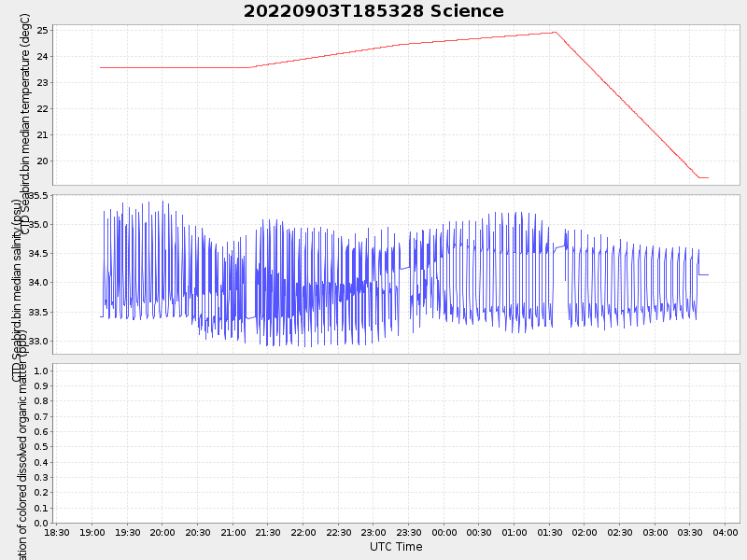Viewport: 747px width, 560px height.
Task: Select the 24 tick on temperature axis
Action: [x=43, y=57]
